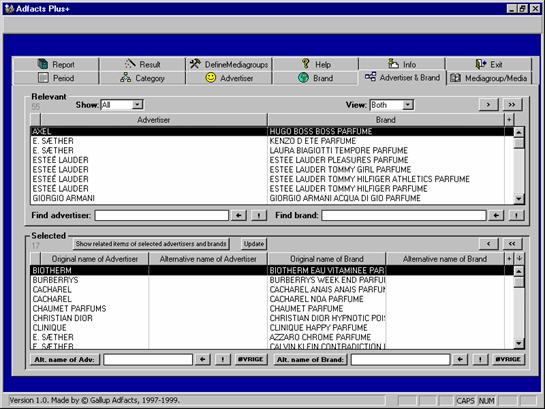The width and height of the screenshot is (545, 409).
Task: Click the Advertiser smiley face icon
Action: click(211, 77)
